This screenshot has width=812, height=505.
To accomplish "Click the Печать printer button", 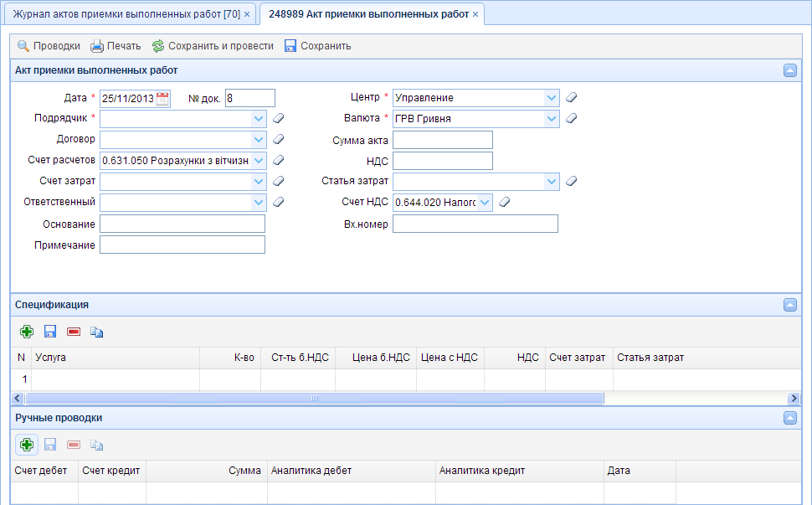I will click(116, 46).
